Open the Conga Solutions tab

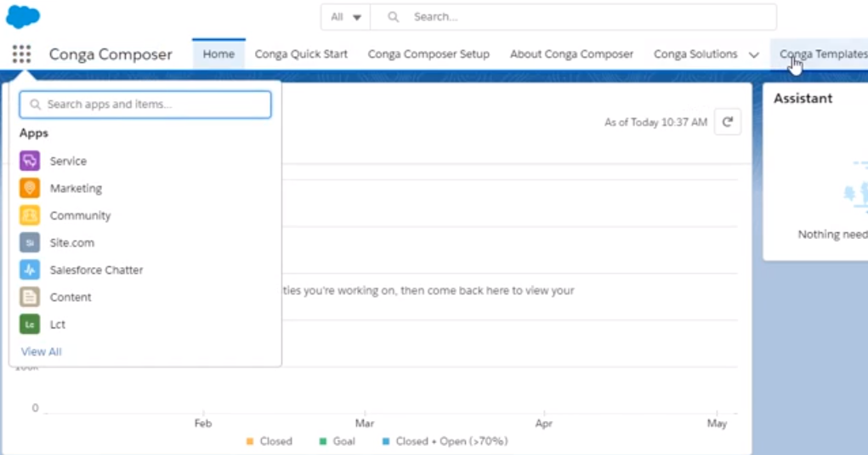[x=695, y=54]
